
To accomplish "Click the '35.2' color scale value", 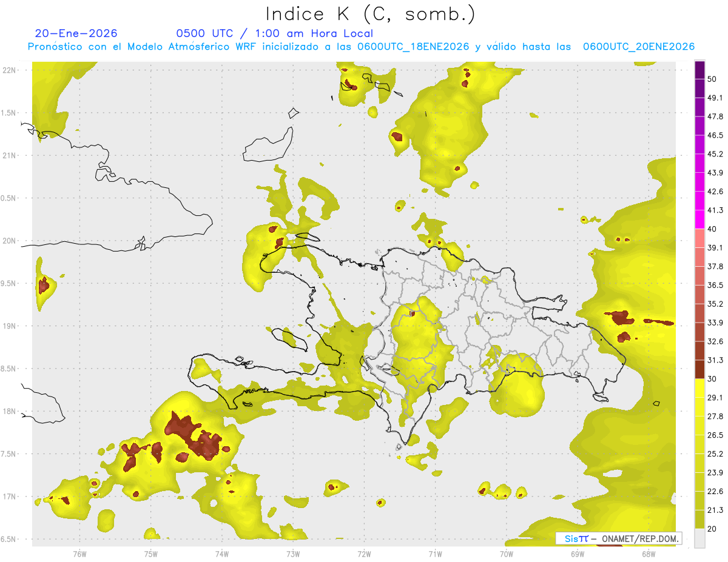I will coord(715,304).
